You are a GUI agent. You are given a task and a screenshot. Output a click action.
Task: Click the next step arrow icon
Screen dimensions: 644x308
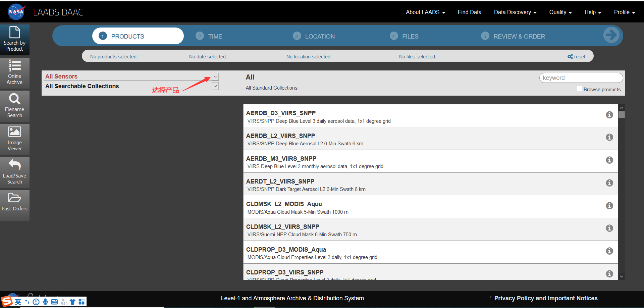click(x=611, y=35)
